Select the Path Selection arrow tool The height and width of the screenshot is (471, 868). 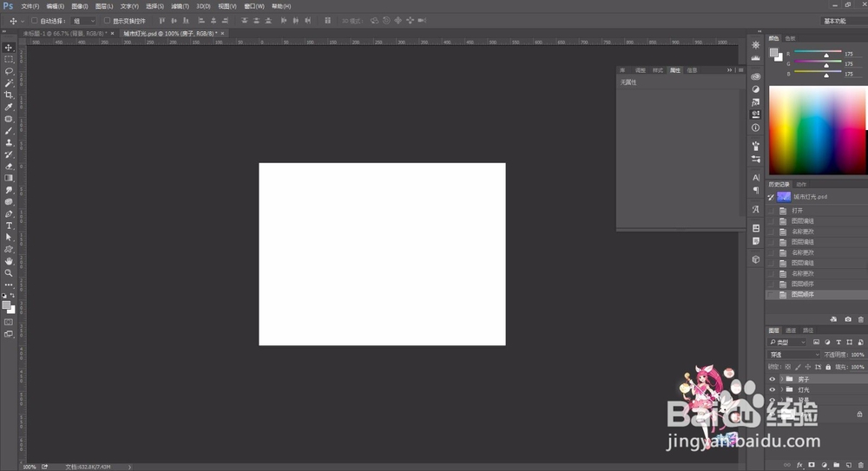[9, 238]
